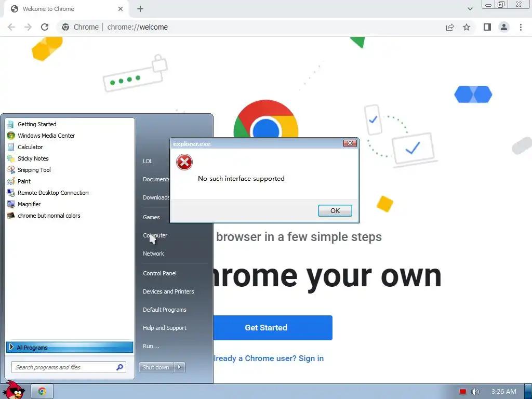The image size is (532, 399).
Task: Click the red flag tray icon
Action: coord(463,392)
